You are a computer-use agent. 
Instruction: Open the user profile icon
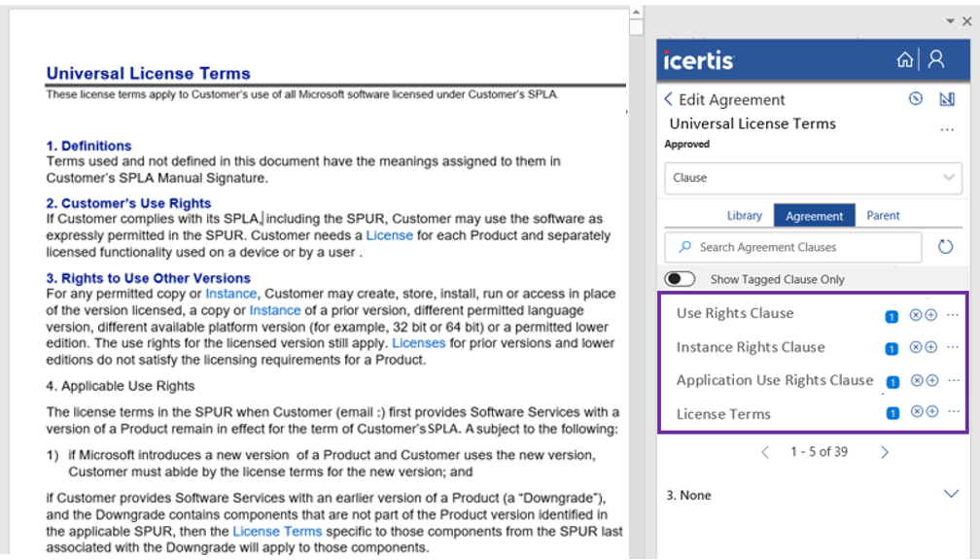(x=936, y=60)
